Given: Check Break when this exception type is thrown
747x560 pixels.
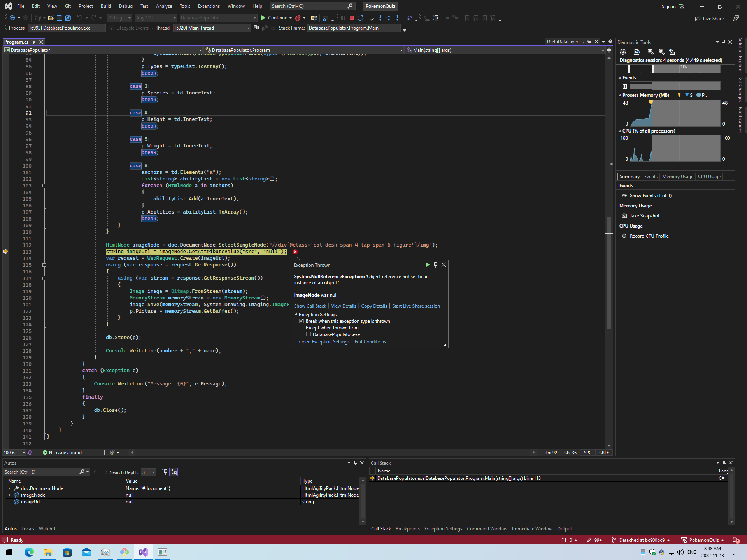Looking at the screenshot, I should pyautogui.click(x=302, y=321).
